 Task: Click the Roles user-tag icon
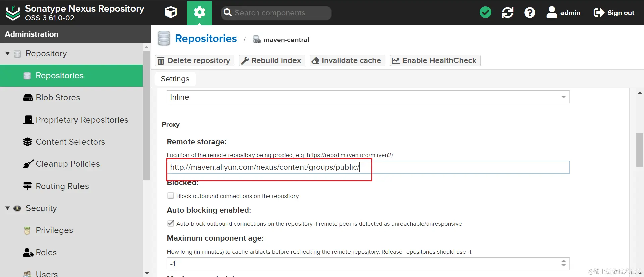point(29,253)
